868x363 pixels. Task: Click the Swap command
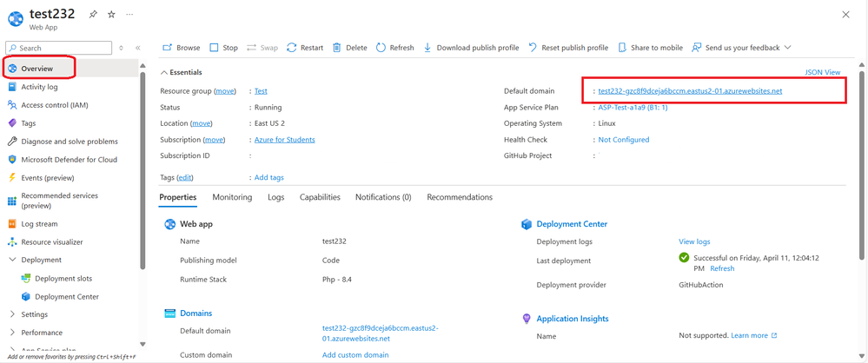pyautogui.click(x=262, y=48)
